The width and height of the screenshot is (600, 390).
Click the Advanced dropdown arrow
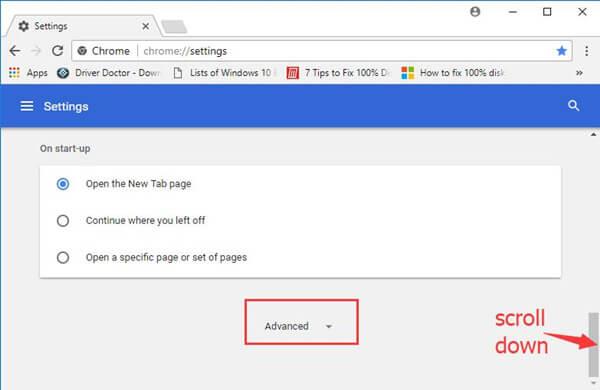click(329, 326)
